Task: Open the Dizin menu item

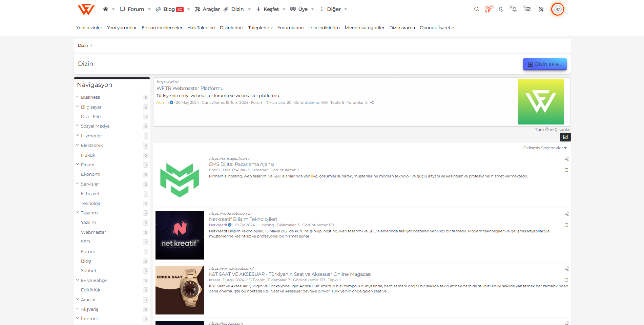Action: (x=234, y=9)
